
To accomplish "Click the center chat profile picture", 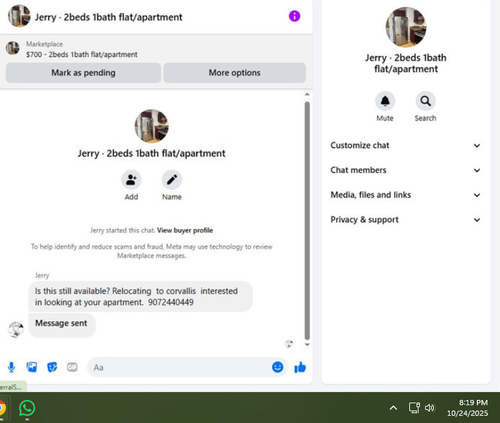I will (152, 126).
